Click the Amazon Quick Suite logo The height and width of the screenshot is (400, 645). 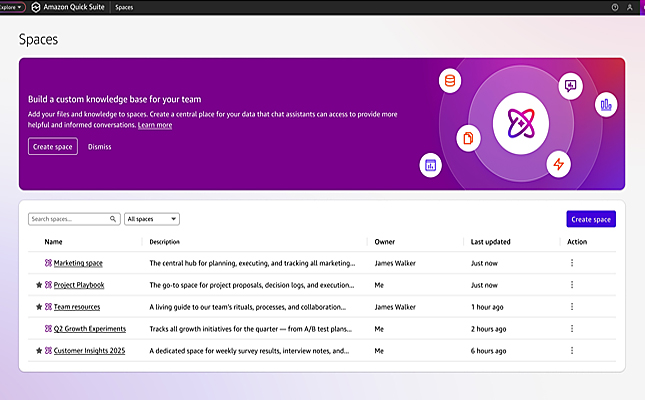point(35,7)
